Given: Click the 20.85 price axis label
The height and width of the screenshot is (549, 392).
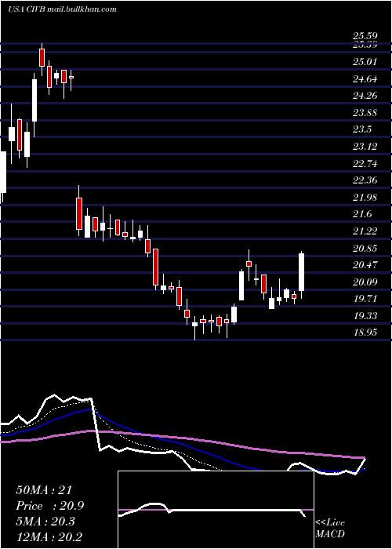Looking at the screenshot, I should 365,249.
